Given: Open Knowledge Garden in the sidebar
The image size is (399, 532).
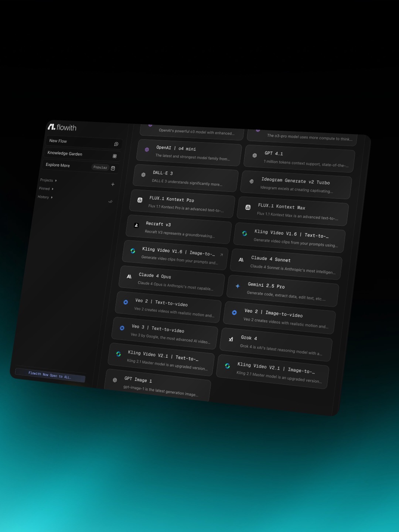Looking at the screenshot, I should click(x=82, y=154).
